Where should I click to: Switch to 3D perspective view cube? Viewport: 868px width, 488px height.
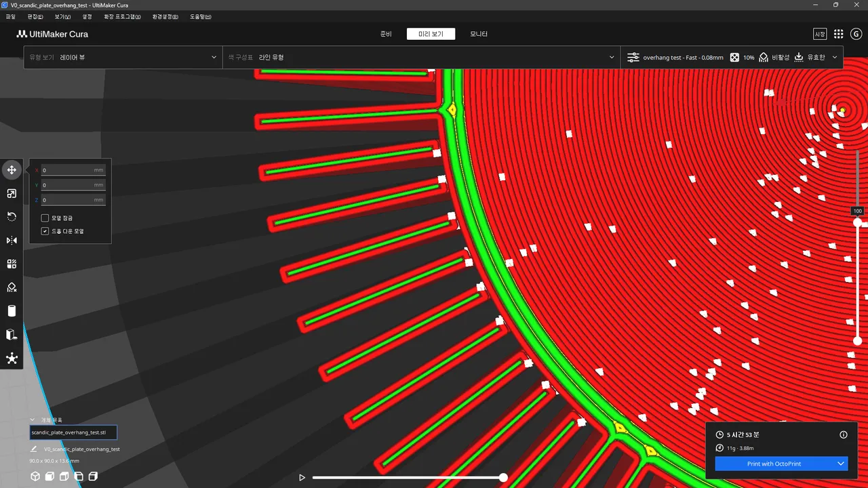coord(35,476)
